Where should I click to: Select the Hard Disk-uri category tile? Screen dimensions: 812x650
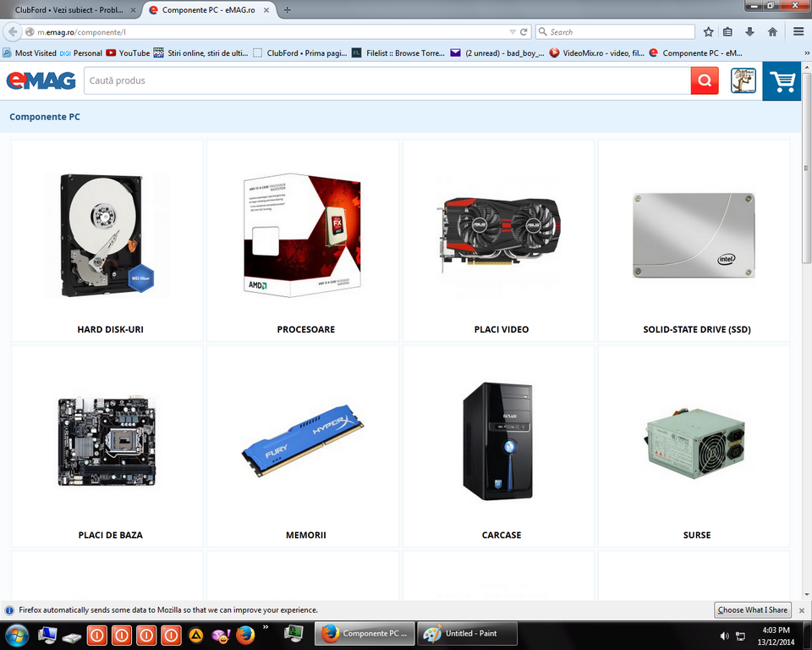pos(107,241)
